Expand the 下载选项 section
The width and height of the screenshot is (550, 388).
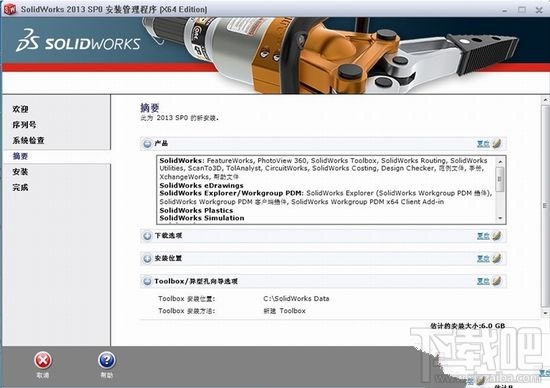147,236
